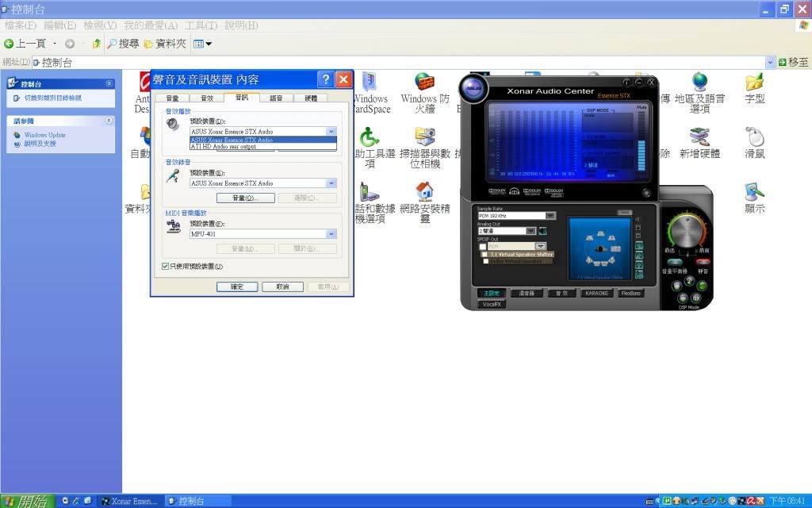This screenshot has width=812, height=508.
Task: Open Accessibility Options icon in Control Panel
Action: point(370,137)
